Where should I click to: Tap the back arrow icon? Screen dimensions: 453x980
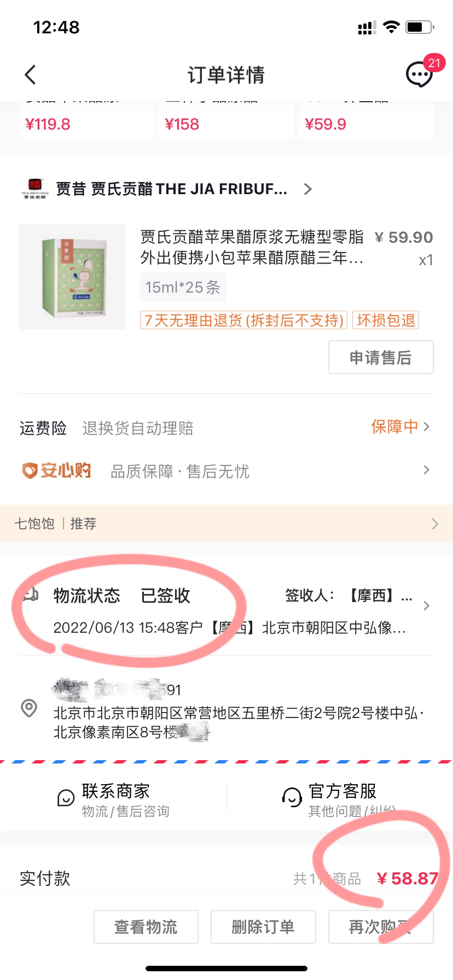coord(31,75)
